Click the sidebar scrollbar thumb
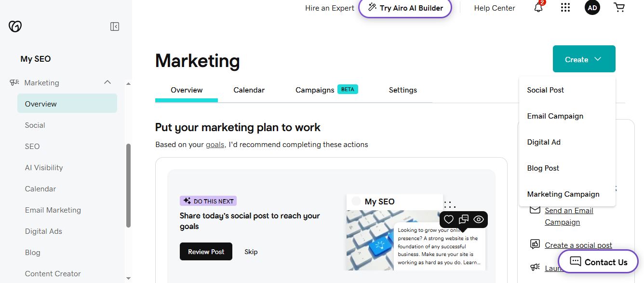 point(128,185)
